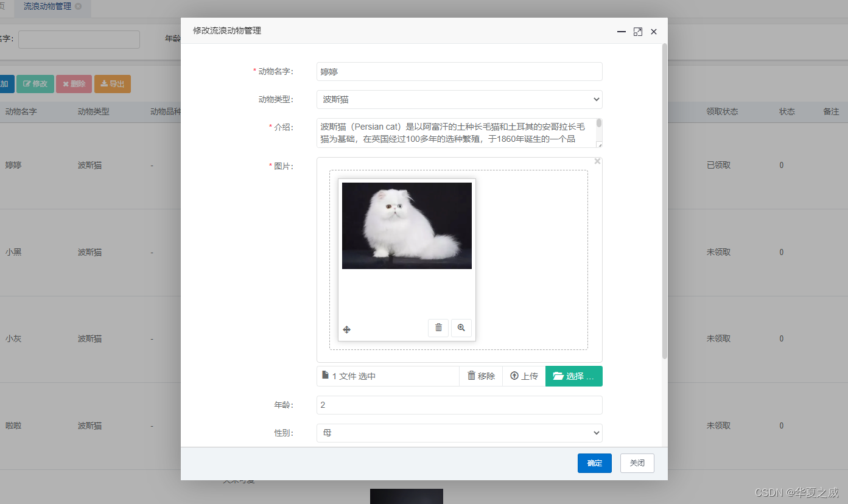Click the blue 添加 add toolbar button
The width and height of the screenshot is (848, 504).
(x=5, y=84)
